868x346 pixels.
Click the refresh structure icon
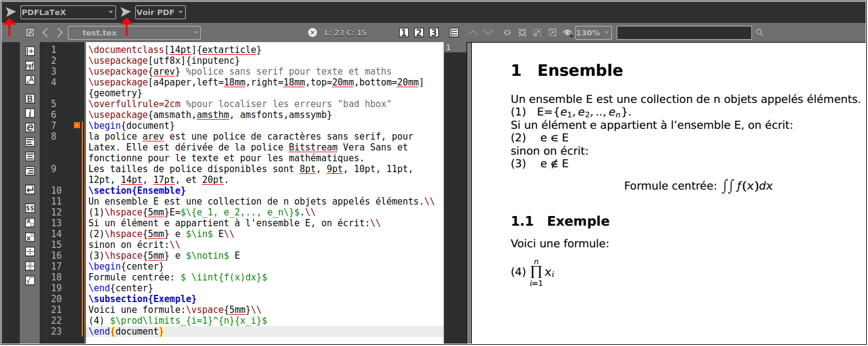coord(30,32)
